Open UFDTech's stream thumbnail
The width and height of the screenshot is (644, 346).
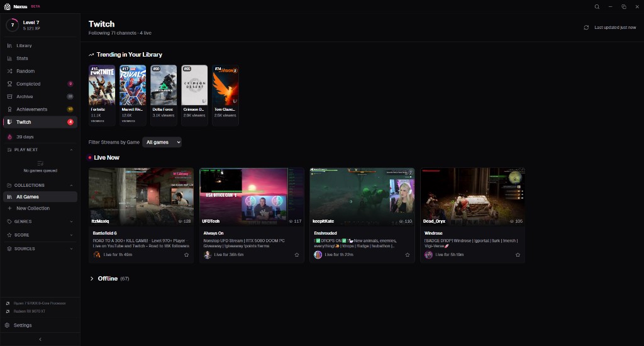252,196
